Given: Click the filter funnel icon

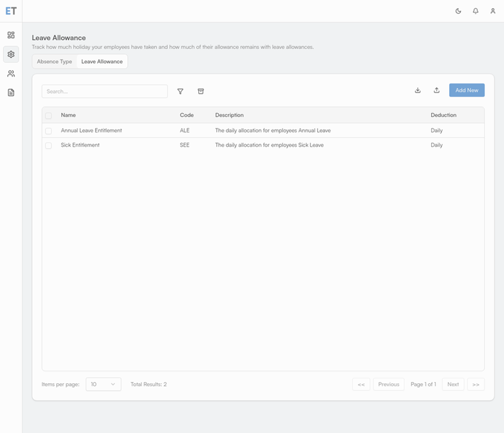Looking at the screenshot, I should (180, 91).
